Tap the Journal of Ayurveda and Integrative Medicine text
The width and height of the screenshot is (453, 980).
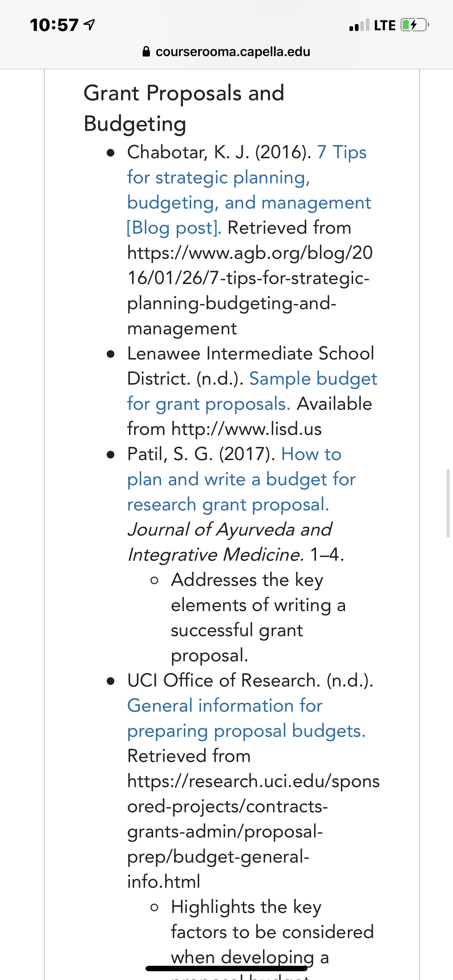229,542
